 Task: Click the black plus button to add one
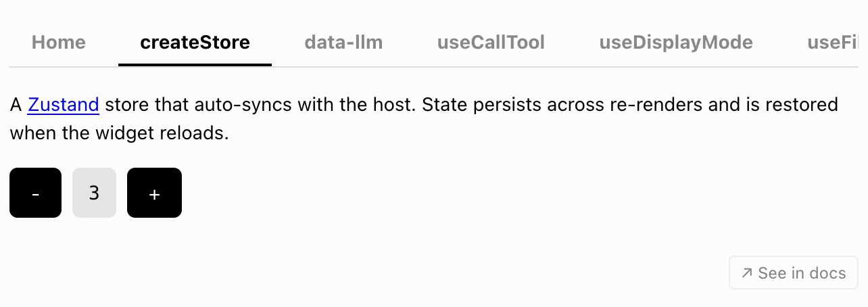coord(154,193)
